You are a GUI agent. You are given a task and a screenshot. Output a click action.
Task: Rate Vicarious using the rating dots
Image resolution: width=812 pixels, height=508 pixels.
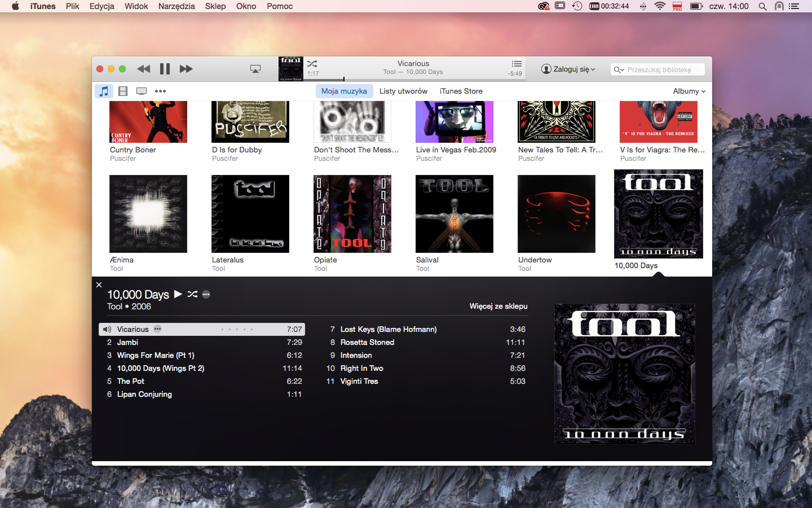(237, 329)
